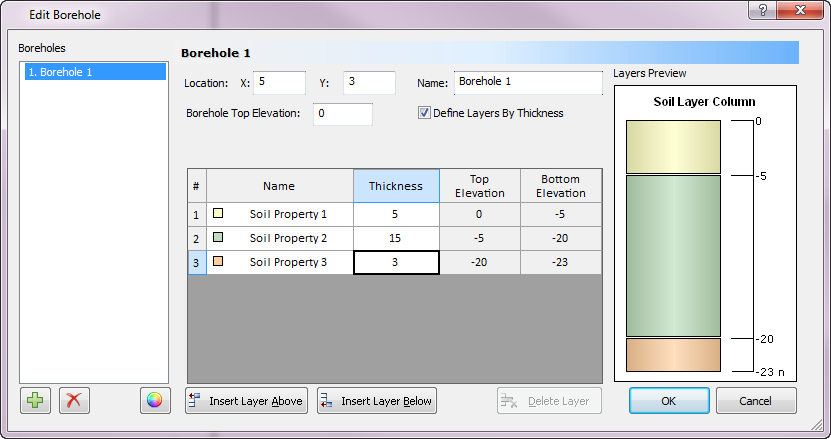Click orange layer in Soil Layer Column preview
831x439 pixels.
[x=674, y=355]
